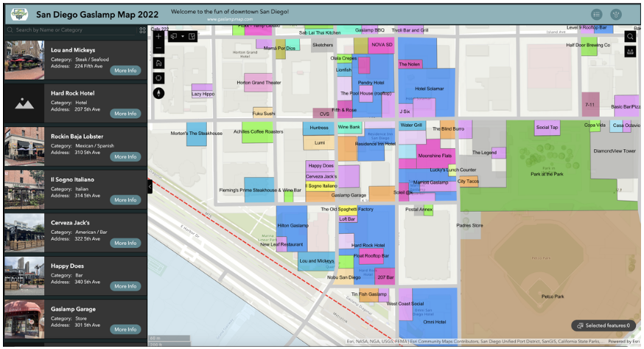Select Social Tap on the map
The width and height of the screenshot is (644, 349).
(547, 128)
